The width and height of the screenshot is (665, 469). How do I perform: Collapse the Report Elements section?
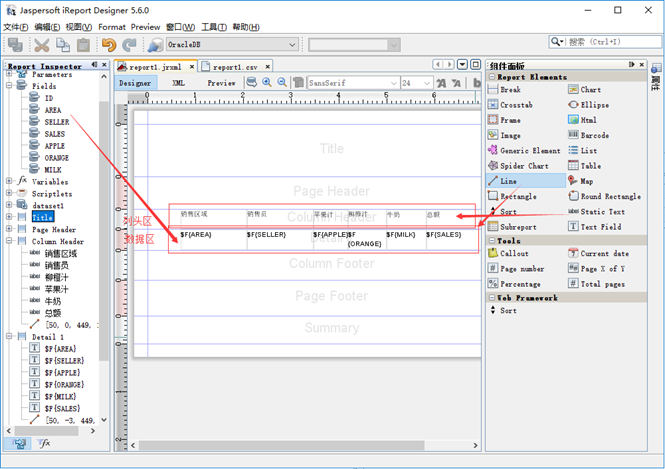(491, 76)
